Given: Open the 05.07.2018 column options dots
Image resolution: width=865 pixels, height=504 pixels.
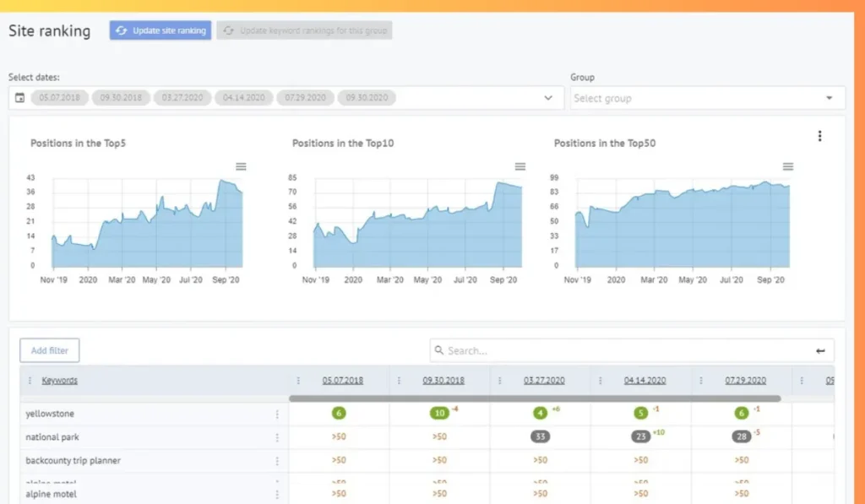Looking at the screenshot, I should [x=298, y=381].
